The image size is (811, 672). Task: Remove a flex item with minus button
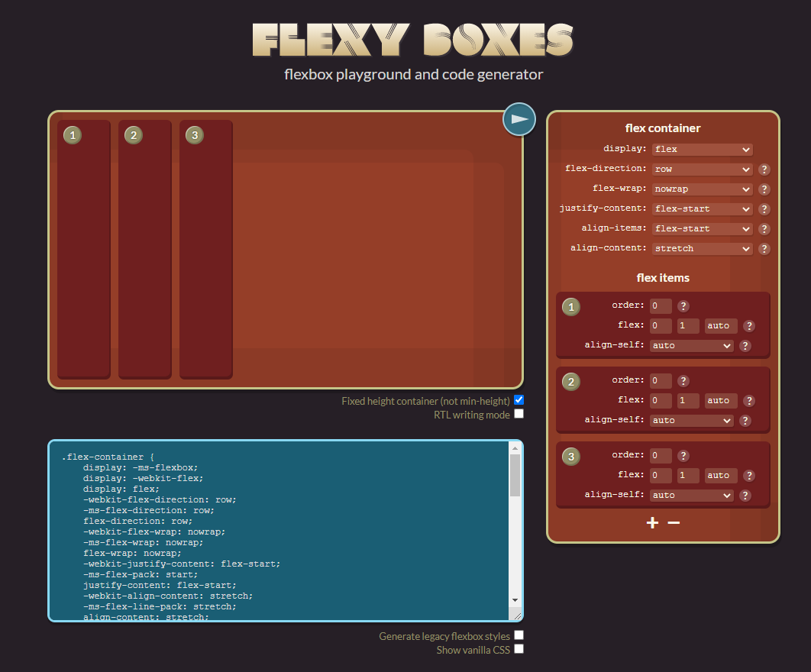point(673,522)
